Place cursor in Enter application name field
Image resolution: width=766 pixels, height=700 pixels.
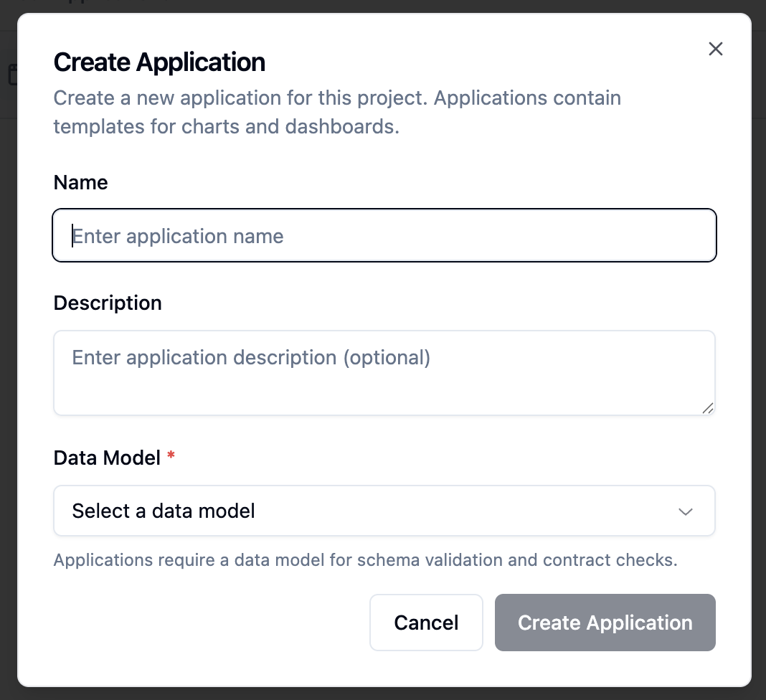point(384,235)
